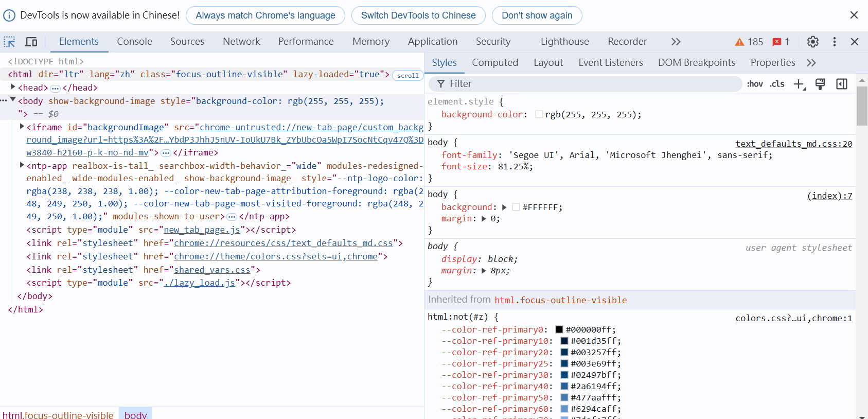This screenshot has width=868, height=419.
Task: Open the ./lazy_load.js script link
Action: 199,283
